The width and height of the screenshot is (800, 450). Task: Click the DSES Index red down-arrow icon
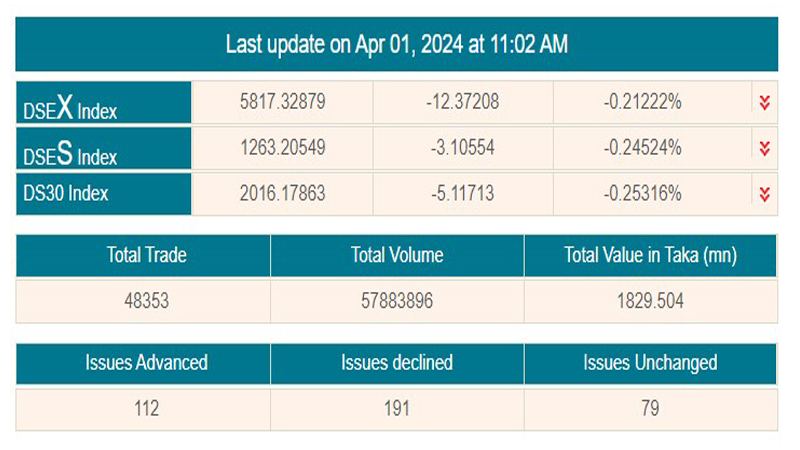[x=765, y=148]
